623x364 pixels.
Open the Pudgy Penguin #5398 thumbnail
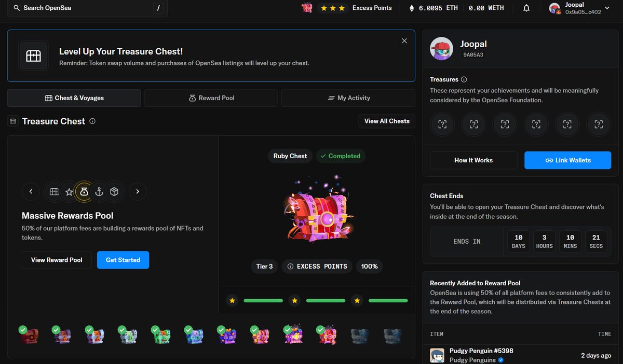tap(437, 356)
